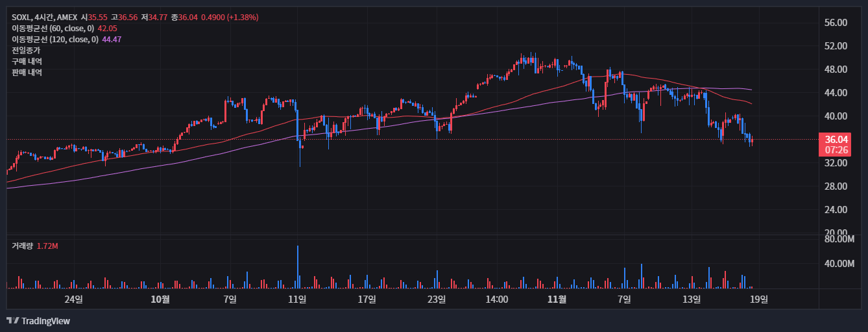Click the 28.00 level on price axis
The height and width of the screenshot is (332, 868).
[x=836, y=186]
